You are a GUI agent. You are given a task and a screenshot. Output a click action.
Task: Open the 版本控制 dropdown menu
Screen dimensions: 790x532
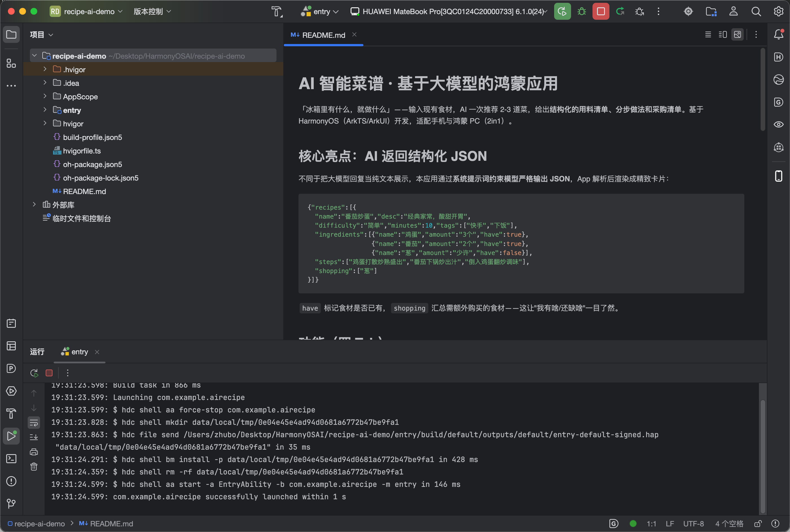(152, 12)
